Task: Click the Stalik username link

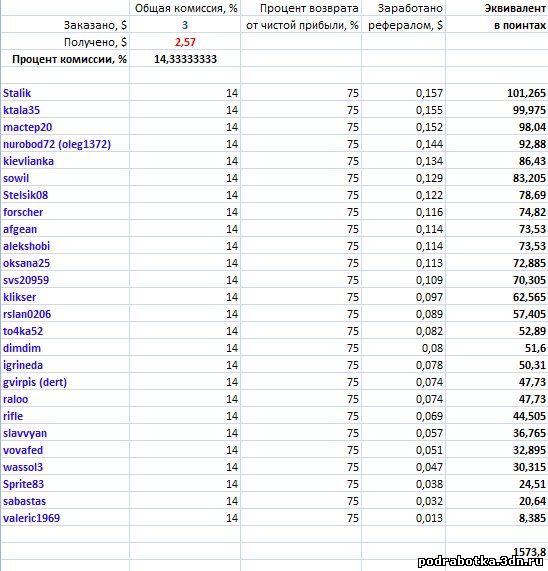Action: click(x=17, y=93)
